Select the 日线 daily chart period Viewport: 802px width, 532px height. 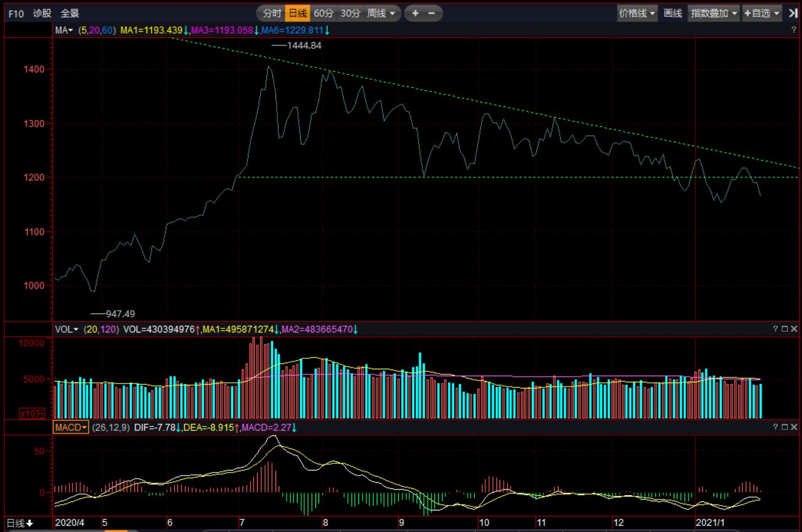coord(298,13)
